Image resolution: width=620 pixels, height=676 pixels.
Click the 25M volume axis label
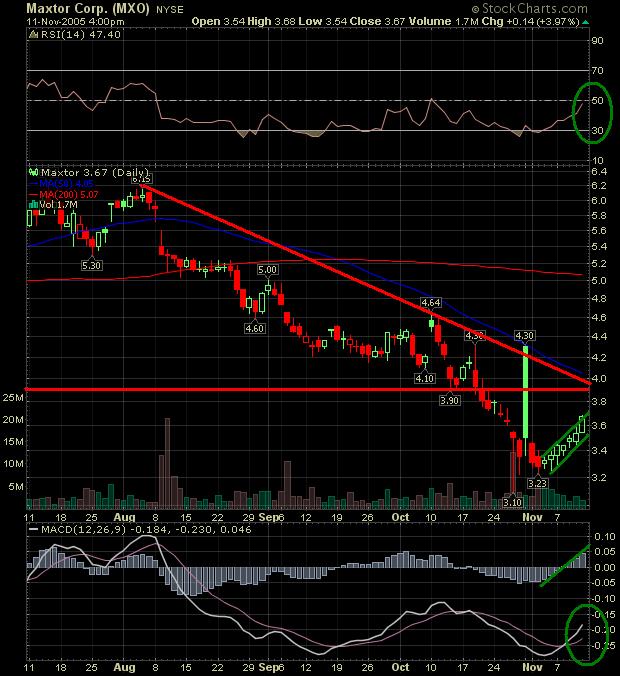click(13, 397)
